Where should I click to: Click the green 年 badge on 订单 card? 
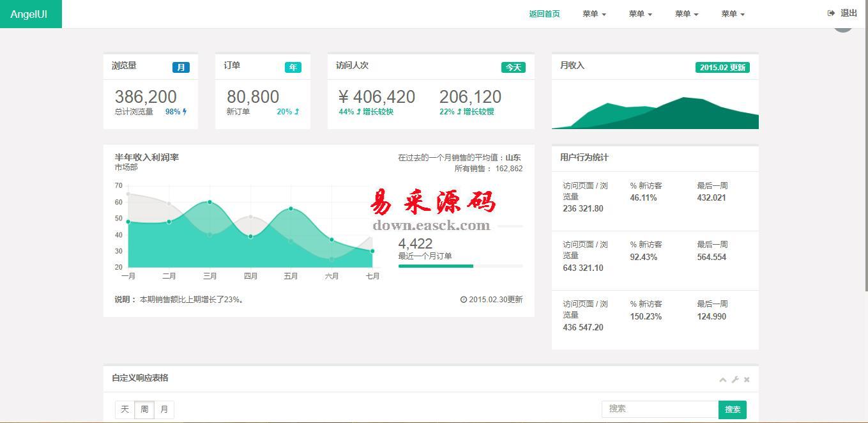(x=293, y=67)
